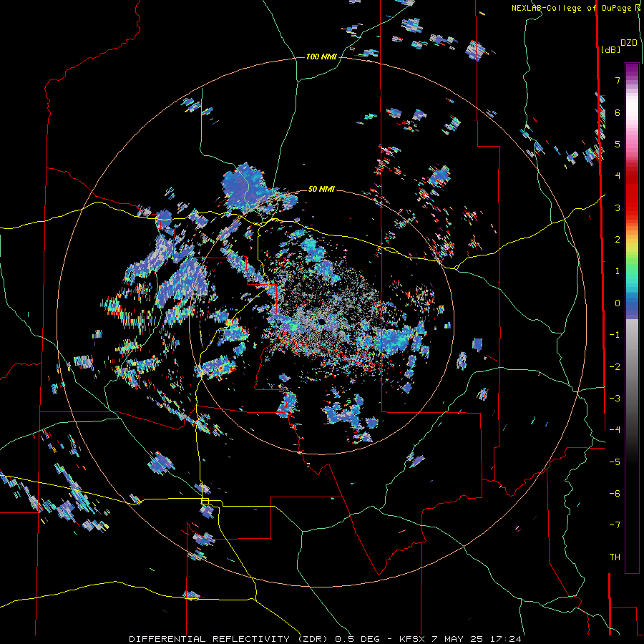The image size is (644, 644).
Task: Select the 7 value on the scale
Action: click(618, 80)
